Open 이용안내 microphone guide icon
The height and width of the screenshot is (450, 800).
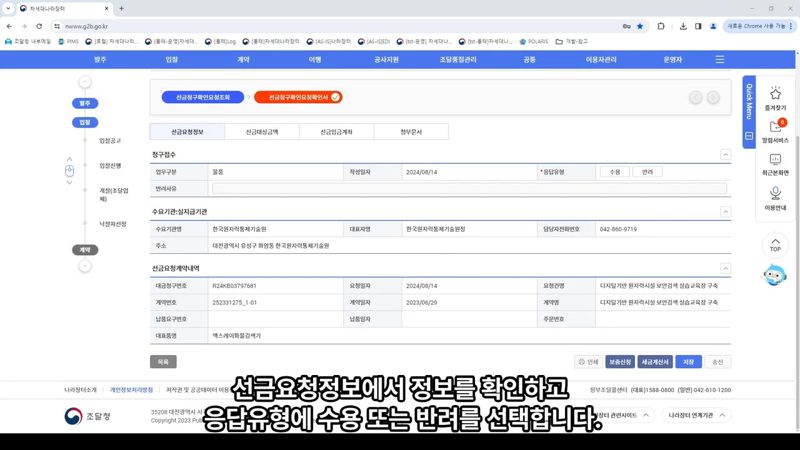click(775, 198)
